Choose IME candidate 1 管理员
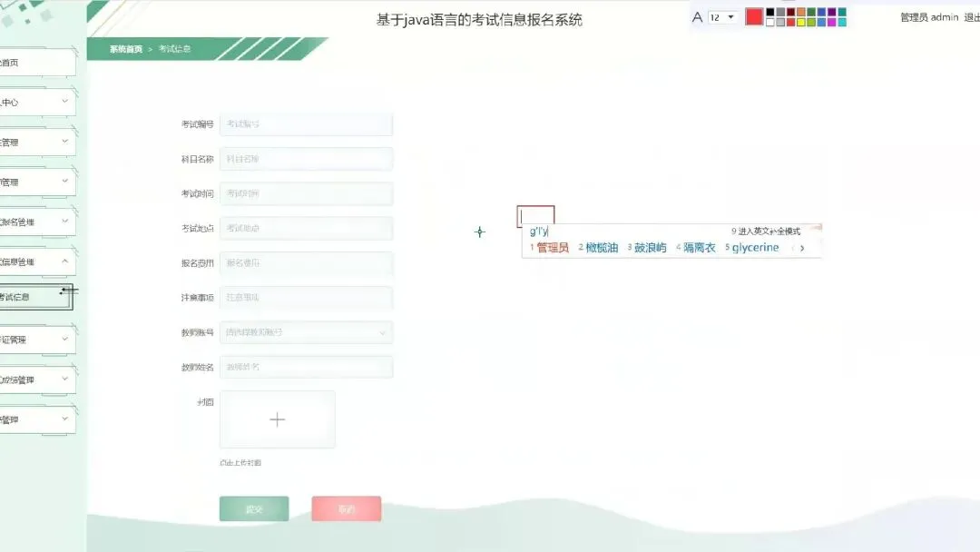Screen dimensions: 980x552 click(549, 248)
